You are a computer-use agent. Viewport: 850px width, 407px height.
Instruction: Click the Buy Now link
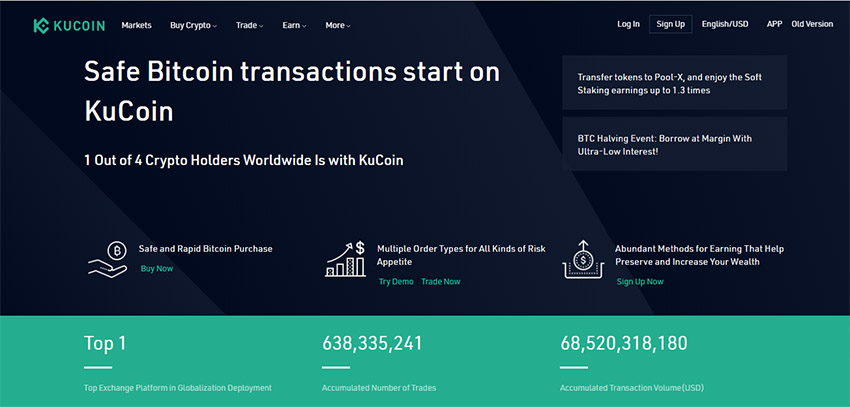(157, 268)
